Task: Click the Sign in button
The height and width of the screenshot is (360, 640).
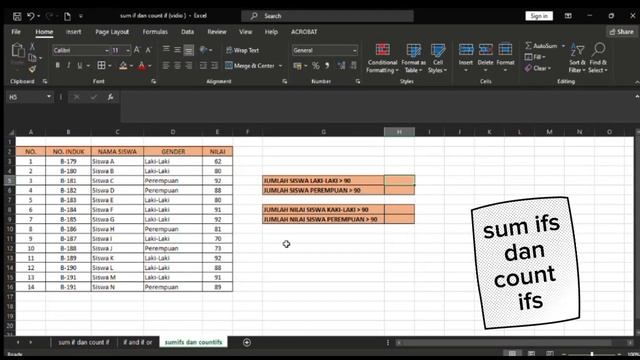Action: coord(539,16)
